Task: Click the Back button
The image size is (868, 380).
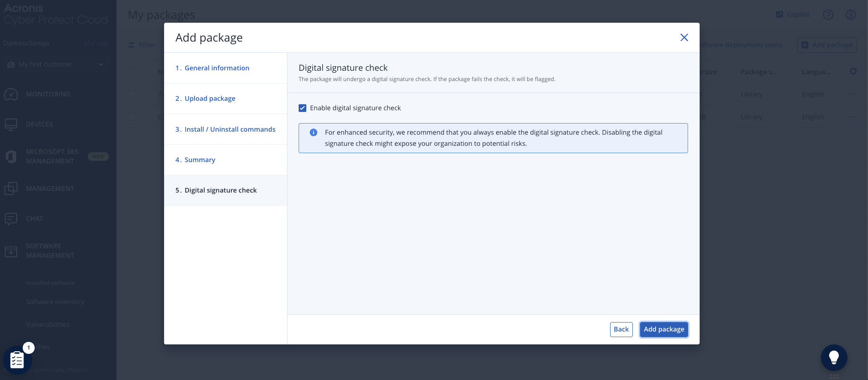Action: point(621,329)
